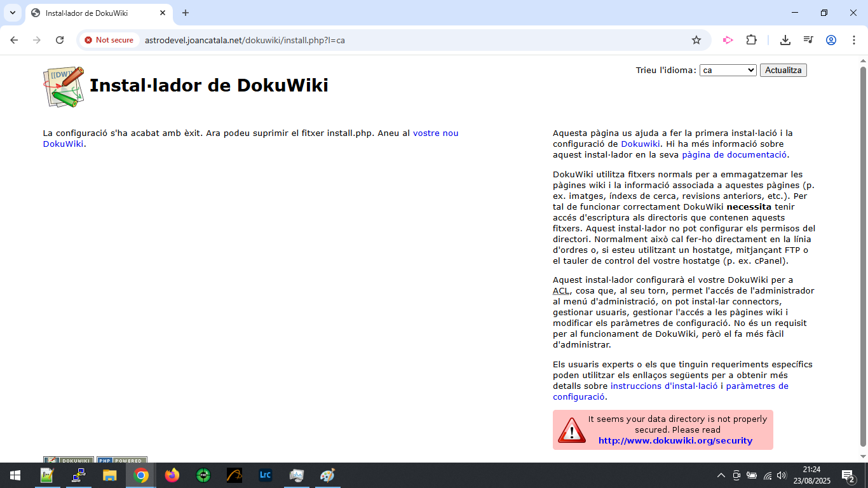Click the PHP Powered badge
This screenshot has width=868, height=488.
[122, 459]
